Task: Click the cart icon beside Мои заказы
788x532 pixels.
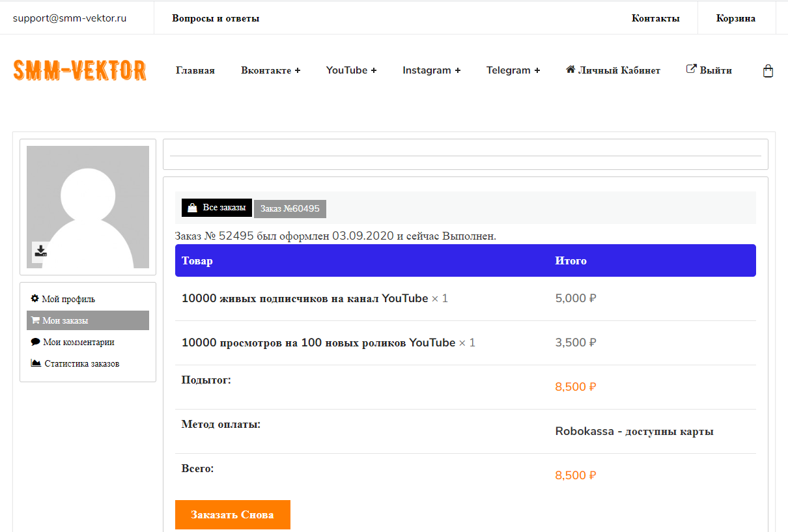Action: click(35, 320)
